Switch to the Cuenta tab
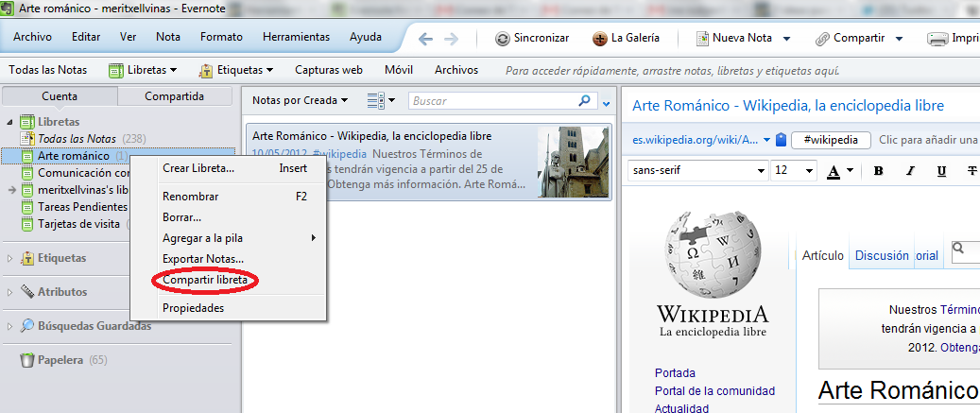Viewport: 980px width, 413px height. click(x=60, y=96)
